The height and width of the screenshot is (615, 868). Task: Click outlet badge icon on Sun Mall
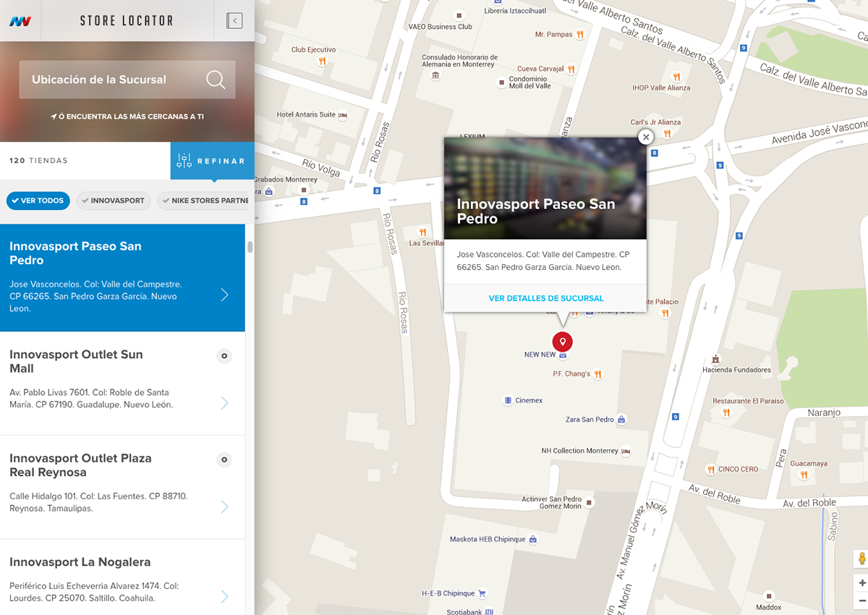(224, 355)
